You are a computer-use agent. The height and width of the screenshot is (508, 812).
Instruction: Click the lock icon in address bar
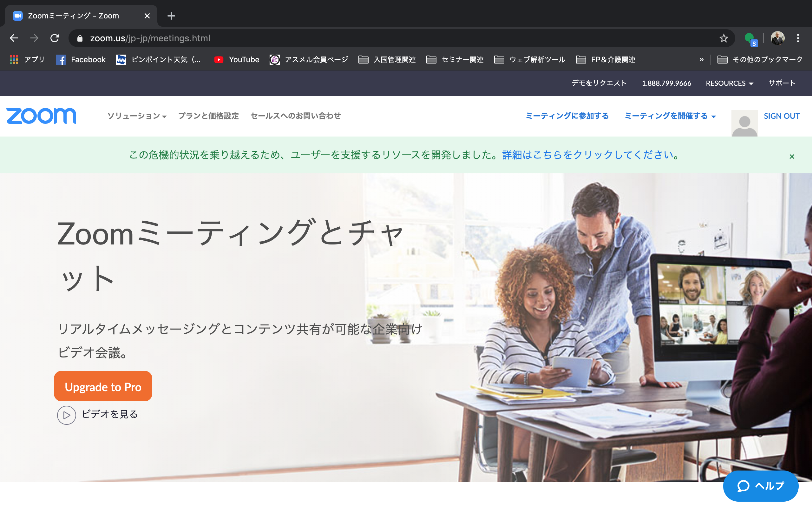[80, 38]
